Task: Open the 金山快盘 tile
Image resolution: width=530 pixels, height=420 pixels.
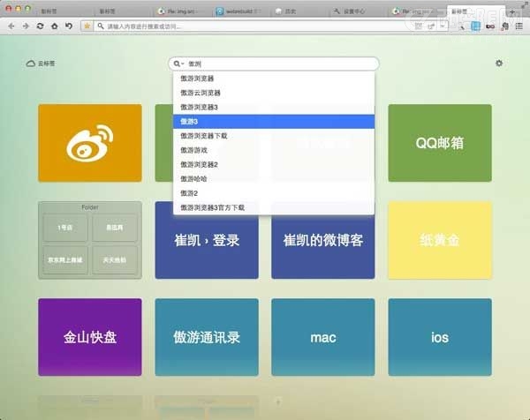Action: (x=89, y=337)
